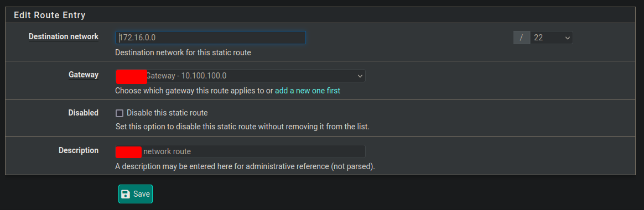Click the 'Disable this static route' label text
This screenshot has height=210, width=644.
click(x=167, y=113)
